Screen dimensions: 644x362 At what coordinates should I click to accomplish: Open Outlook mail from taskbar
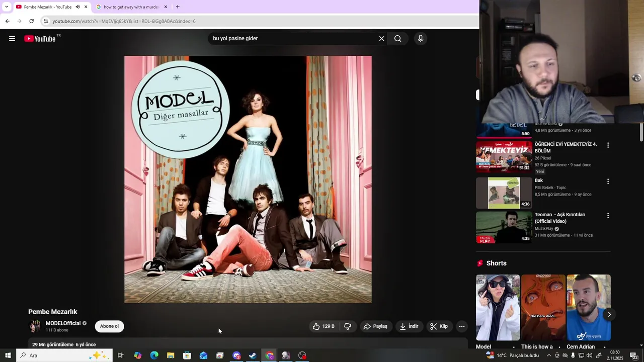tap(203, 355)
